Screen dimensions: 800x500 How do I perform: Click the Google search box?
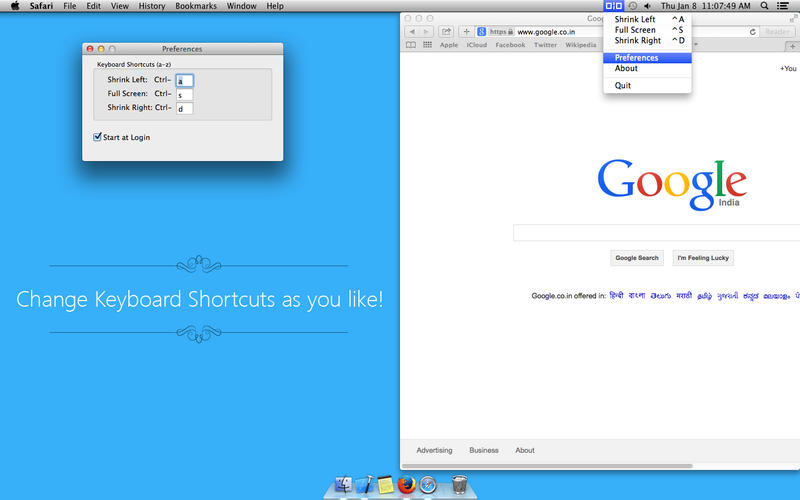pyautogui.click(x=656, y=232)
